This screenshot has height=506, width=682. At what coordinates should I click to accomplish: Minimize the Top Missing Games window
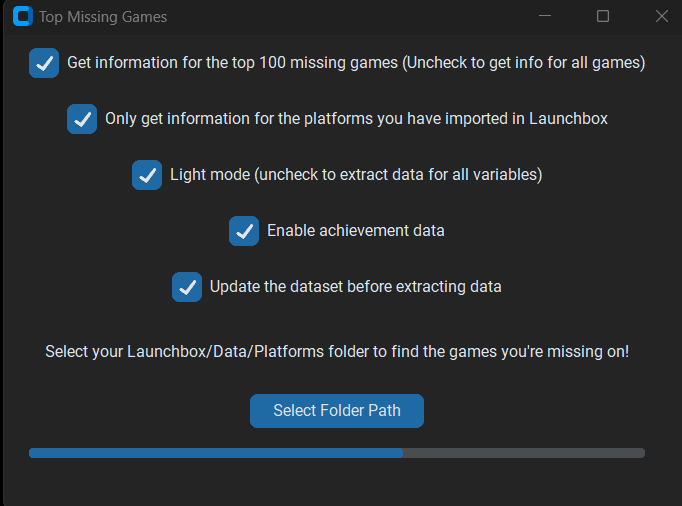coord(545,16)
